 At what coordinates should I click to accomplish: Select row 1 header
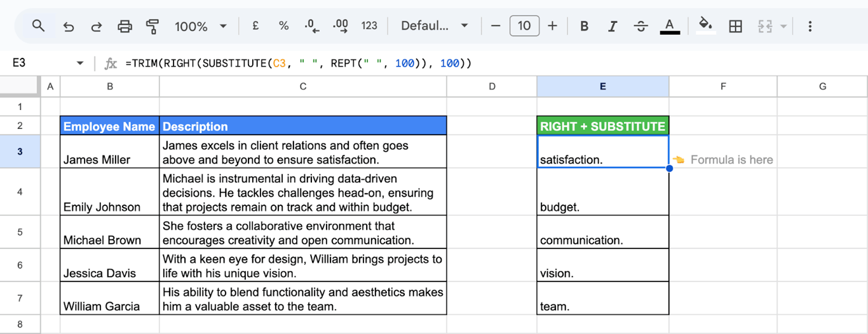(x=20, y=107)
